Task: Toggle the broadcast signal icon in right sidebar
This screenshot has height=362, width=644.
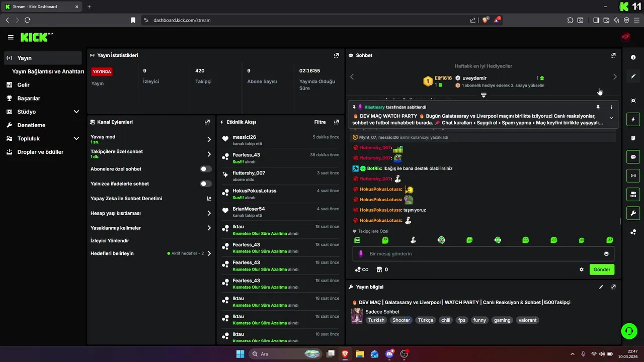Action: tap(633, 175)
